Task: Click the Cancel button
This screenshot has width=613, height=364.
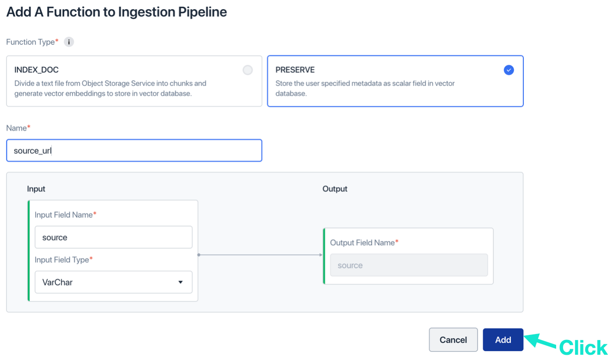Action: 453,340
